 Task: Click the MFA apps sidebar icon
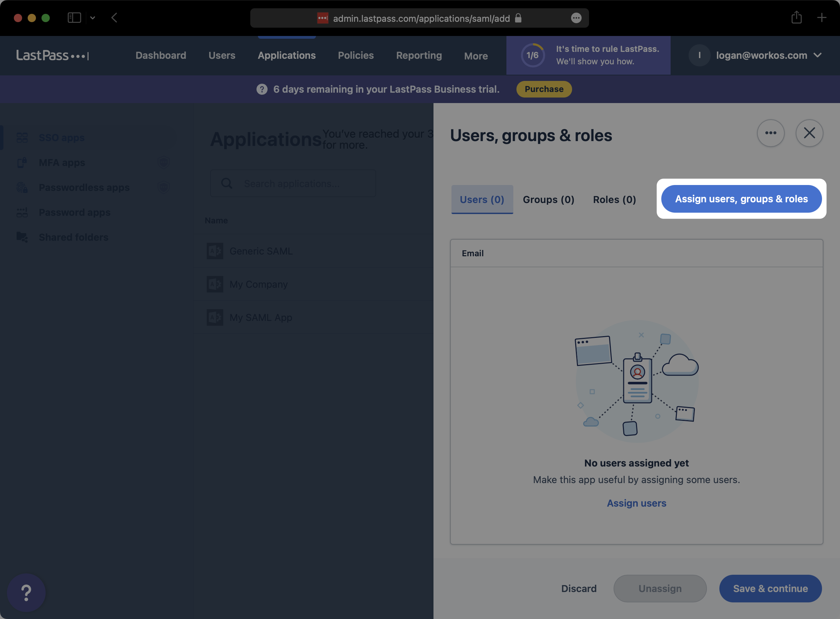pos(22,162)
